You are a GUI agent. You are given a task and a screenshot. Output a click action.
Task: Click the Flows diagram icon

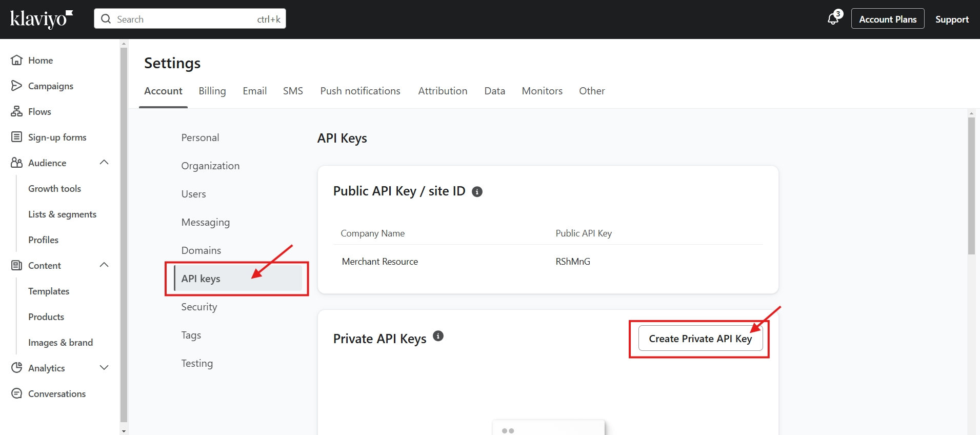pyautogui.click(x=17, y=111)
